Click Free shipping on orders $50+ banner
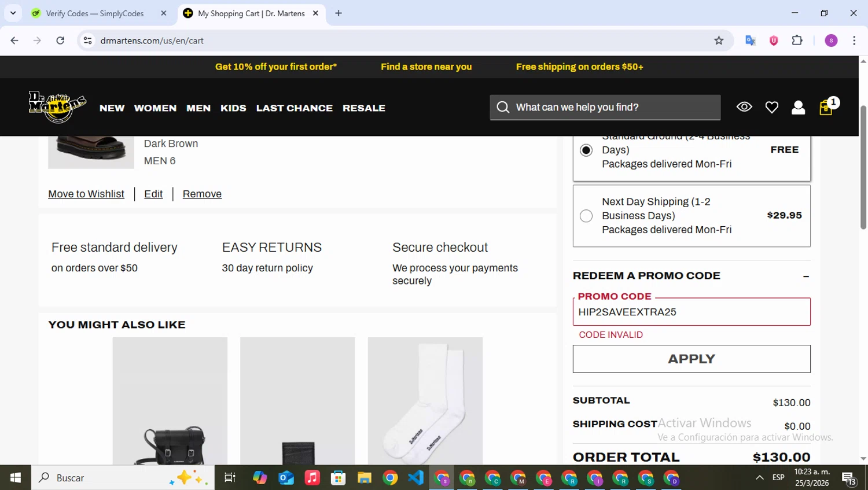The image size is (868, 490). click(580, 67)
